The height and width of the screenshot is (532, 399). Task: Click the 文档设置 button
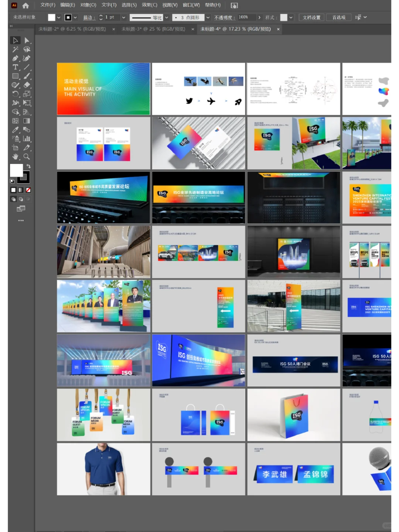311,17
